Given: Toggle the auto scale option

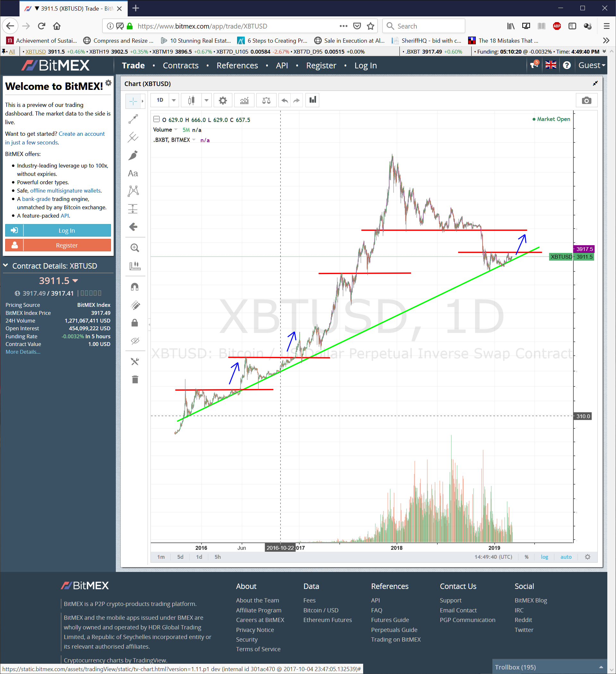Looking at the screenshot, I should click(566, 557).
